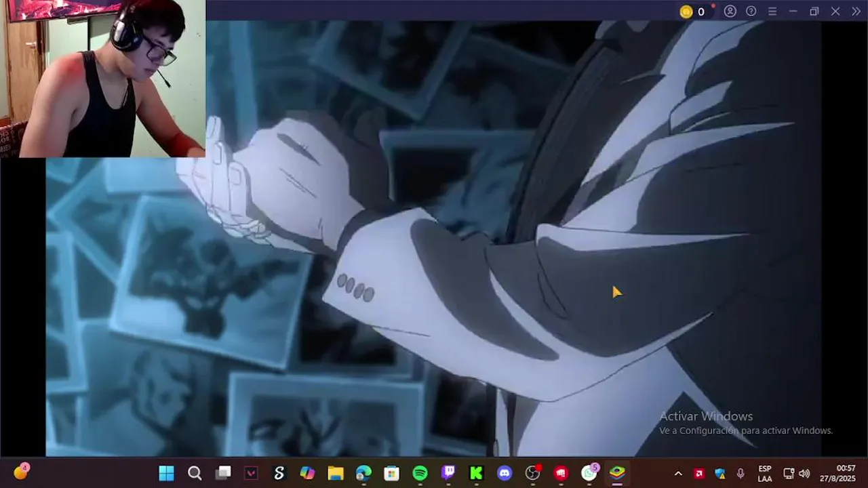The height and width of the screenshot is (488, 868).
Task: Open Microsoft Store from the taskbar
Action: [391, 473]
